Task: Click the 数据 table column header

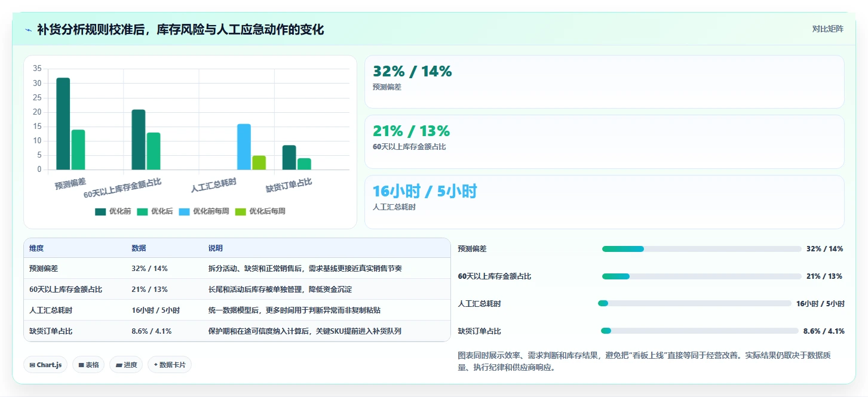Action: [139, 248]
